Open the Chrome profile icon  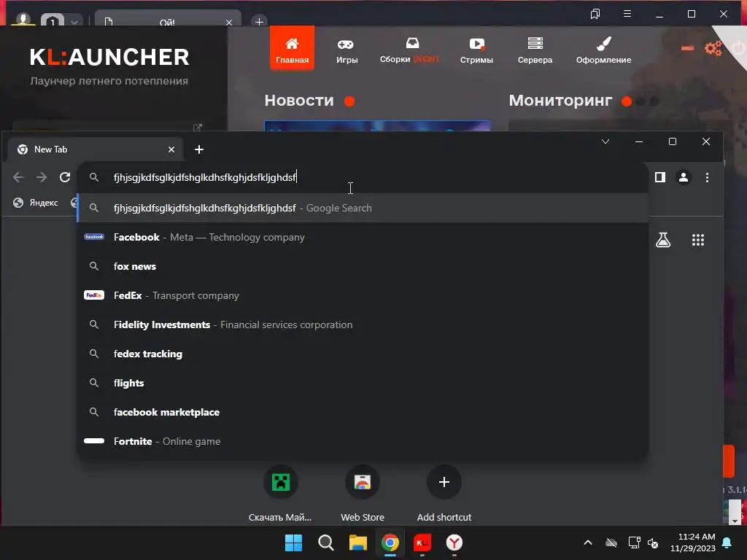coord(683,177)
